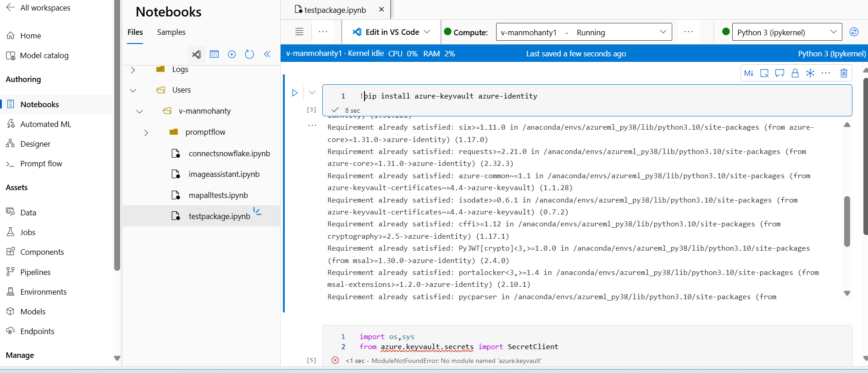Expand the Logs folder
Screen dimensions: 868x373
[x=133, y=70]
